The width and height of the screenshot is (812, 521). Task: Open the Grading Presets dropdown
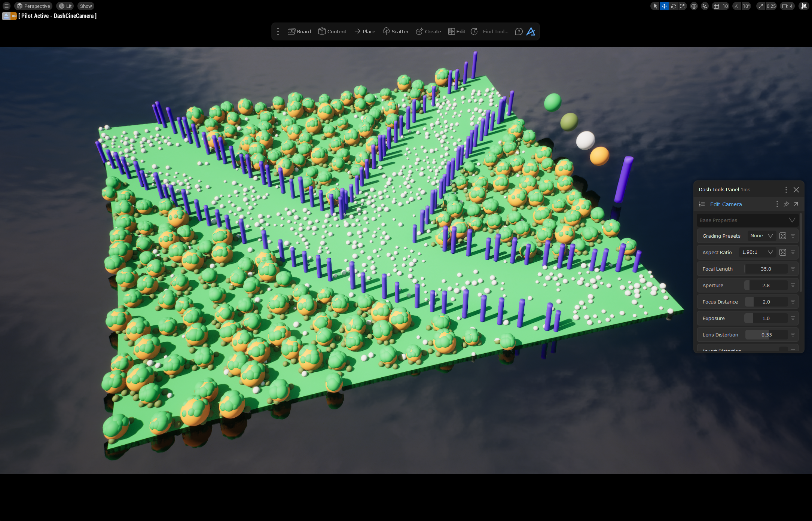[x=761, y=236]
